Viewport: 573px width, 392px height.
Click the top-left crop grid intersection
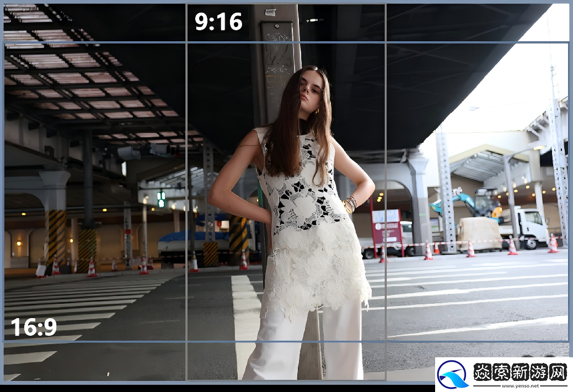[186, 42]
